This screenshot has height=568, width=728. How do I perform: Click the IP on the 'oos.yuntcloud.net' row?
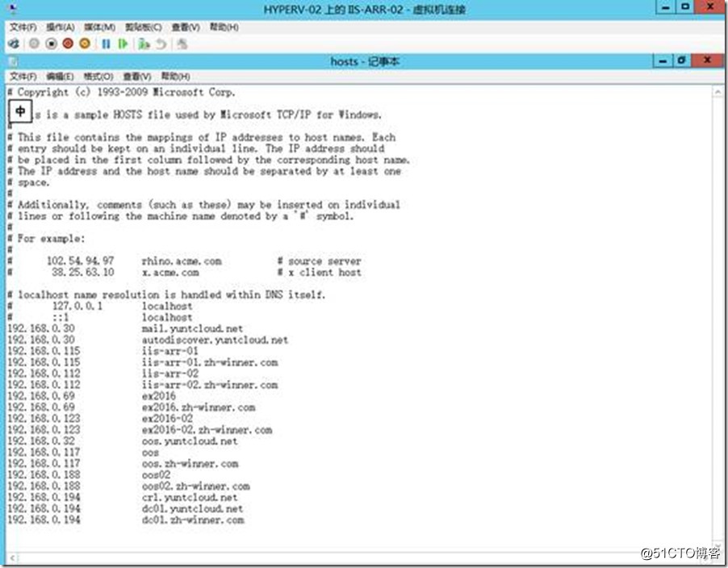pyautogui.click(x=41, y=441)
